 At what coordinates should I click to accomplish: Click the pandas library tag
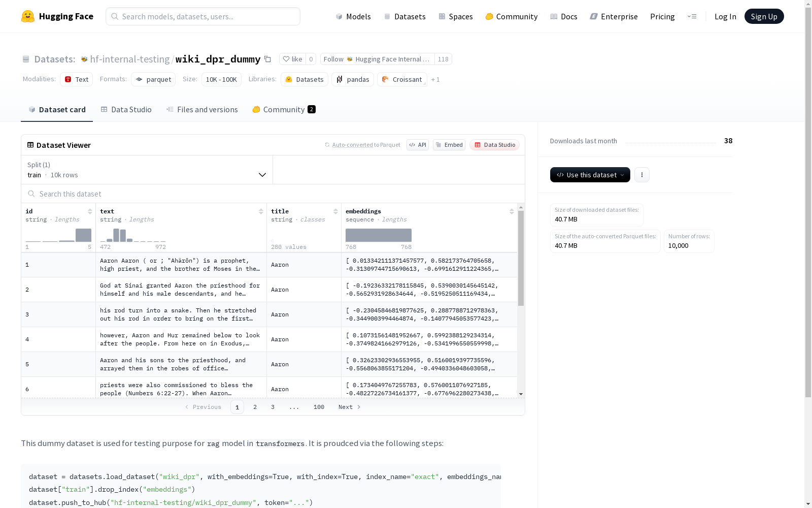coord(353,79)
